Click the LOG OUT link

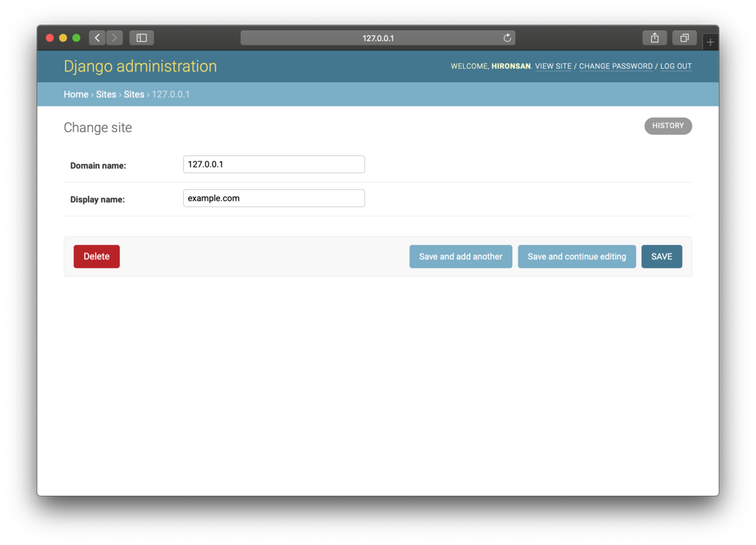click(x=676, y=66)
